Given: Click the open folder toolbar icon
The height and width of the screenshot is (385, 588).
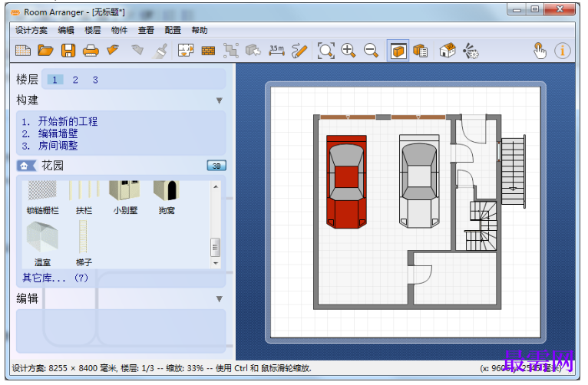Looking at the screenshot, I should pos(45,51).
